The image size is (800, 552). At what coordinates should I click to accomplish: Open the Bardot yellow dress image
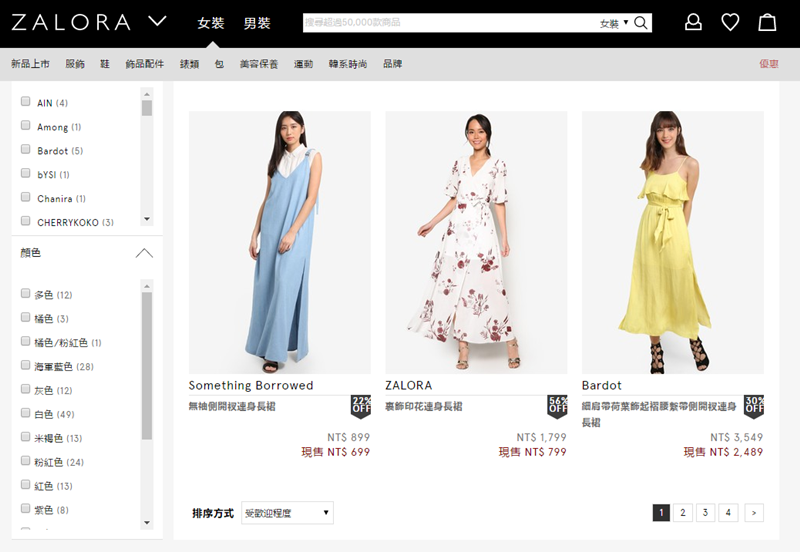[672, 242]
